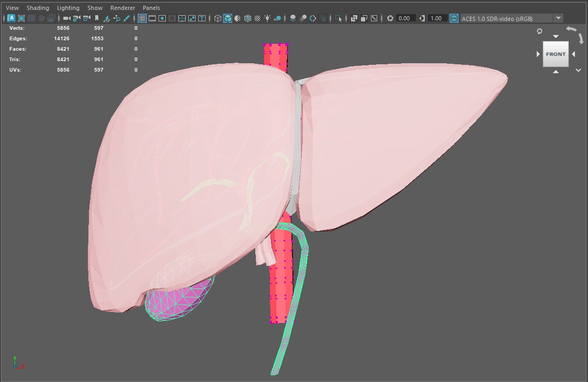Open the Renderer menu
588x382 pixels.
click(122, 8)
